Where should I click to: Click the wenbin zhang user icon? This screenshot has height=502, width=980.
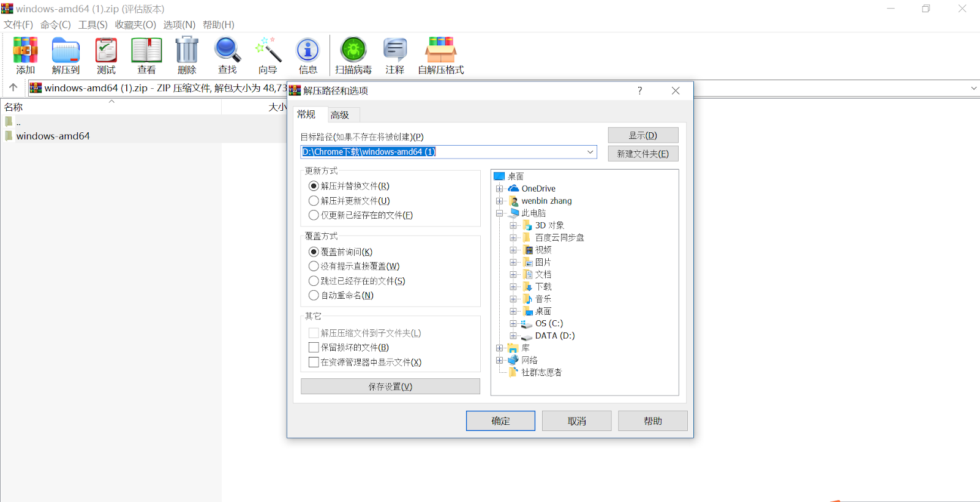tap(513, 201)
